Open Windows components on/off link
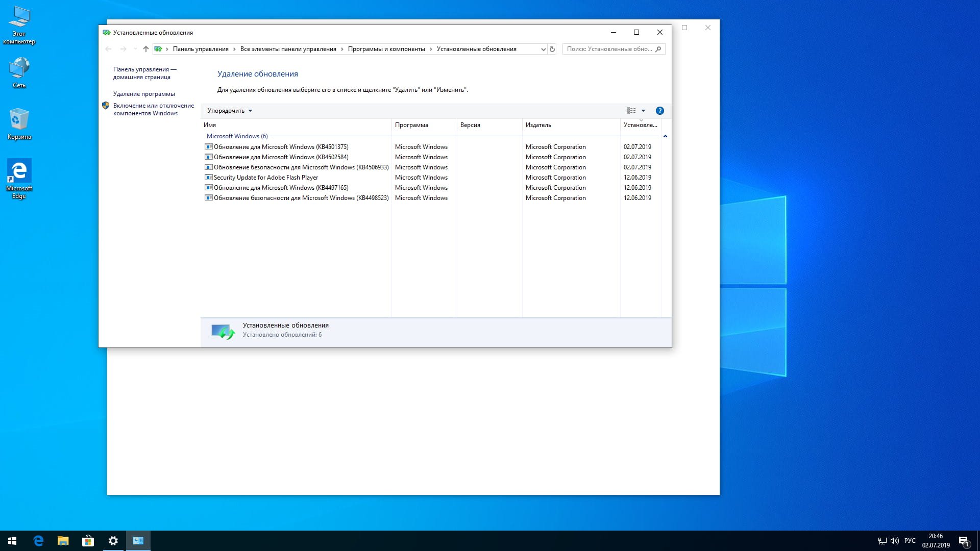The width and height of the screenshot is (980, 551). [154, 109]
